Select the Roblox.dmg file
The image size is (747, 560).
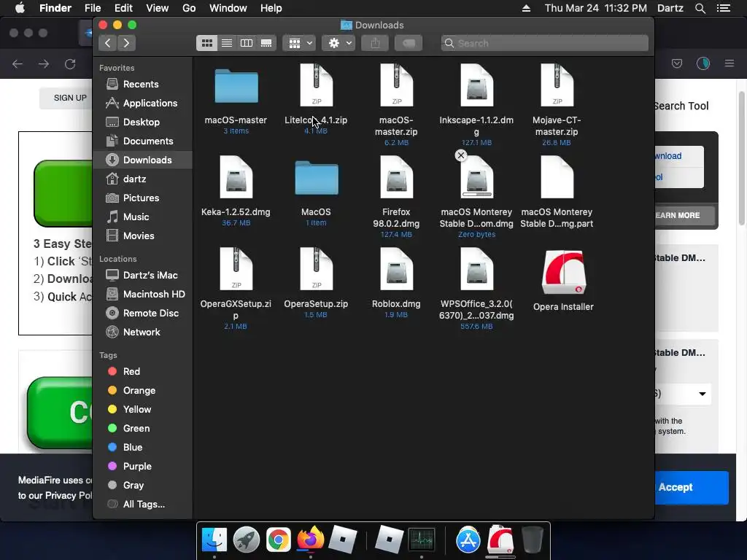[x=396, y=270]
